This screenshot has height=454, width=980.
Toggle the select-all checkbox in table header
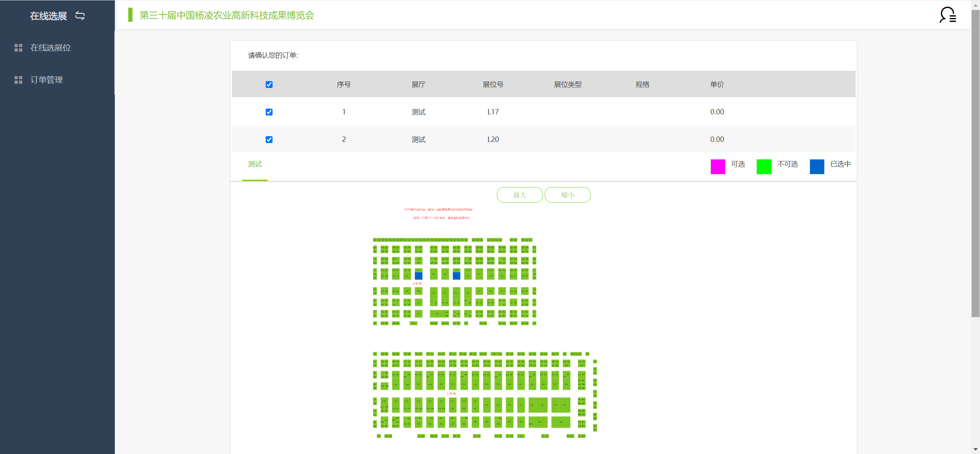[x=269, y=85]
